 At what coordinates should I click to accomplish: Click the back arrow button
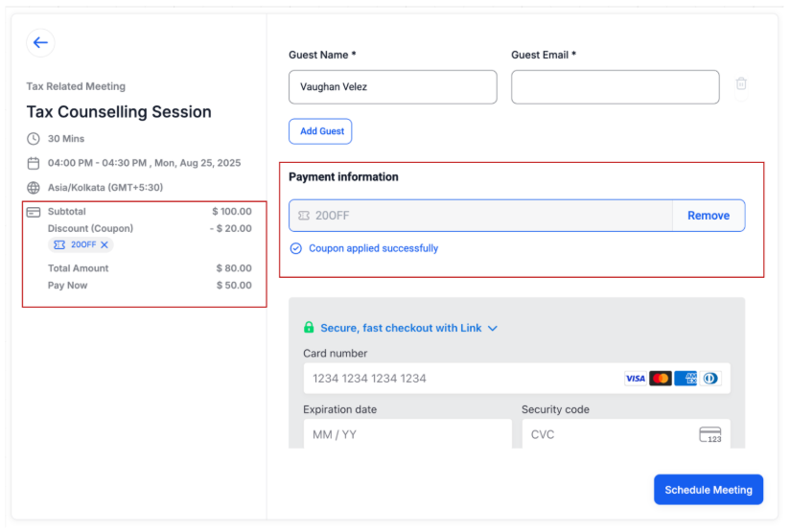pos(40,42)
